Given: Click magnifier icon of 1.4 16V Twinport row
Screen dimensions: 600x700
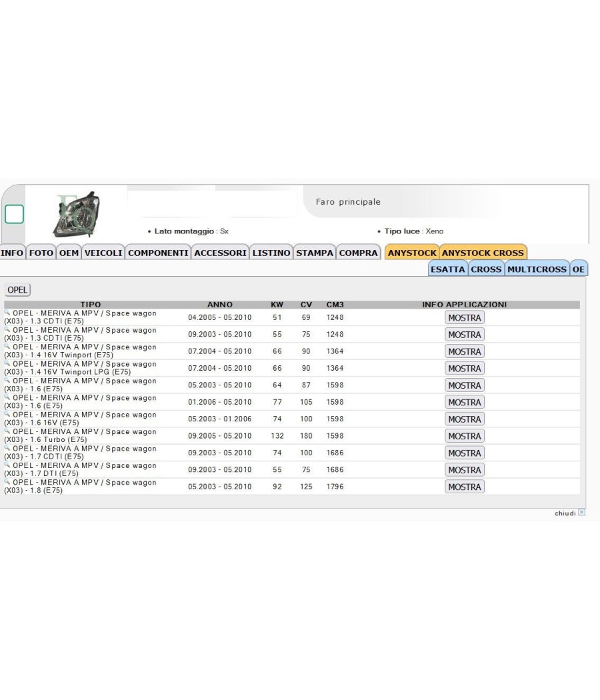Looking at the screenshot, I should [x=7, y=346].
